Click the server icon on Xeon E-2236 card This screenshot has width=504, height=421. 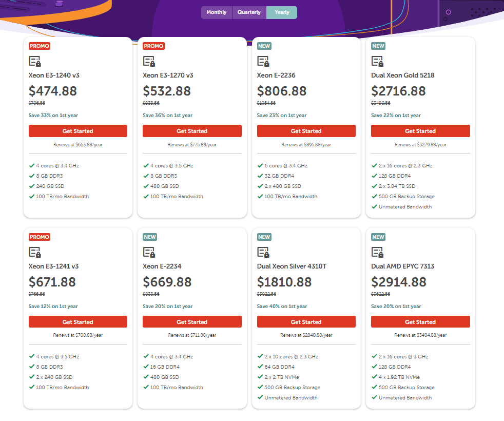263,61
